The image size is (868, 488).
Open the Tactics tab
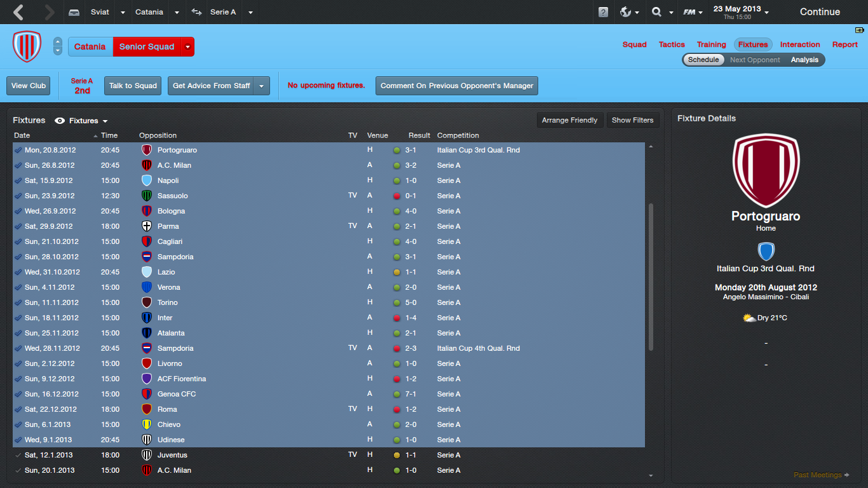coord(672,44)
